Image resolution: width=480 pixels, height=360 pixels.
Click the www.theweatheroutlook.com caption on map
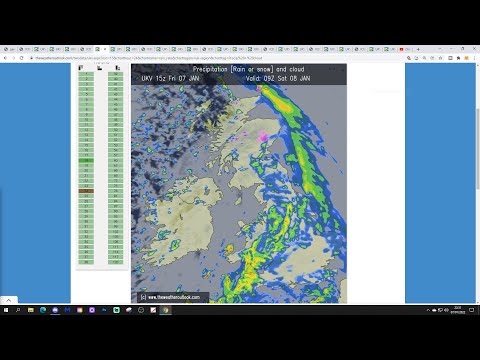click(173, 297)
